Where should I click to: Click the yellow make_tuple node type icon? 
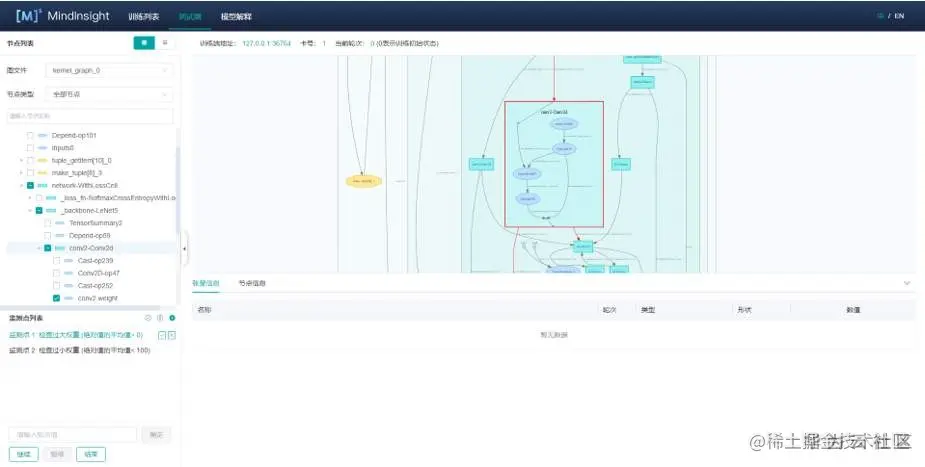(42, 173)
